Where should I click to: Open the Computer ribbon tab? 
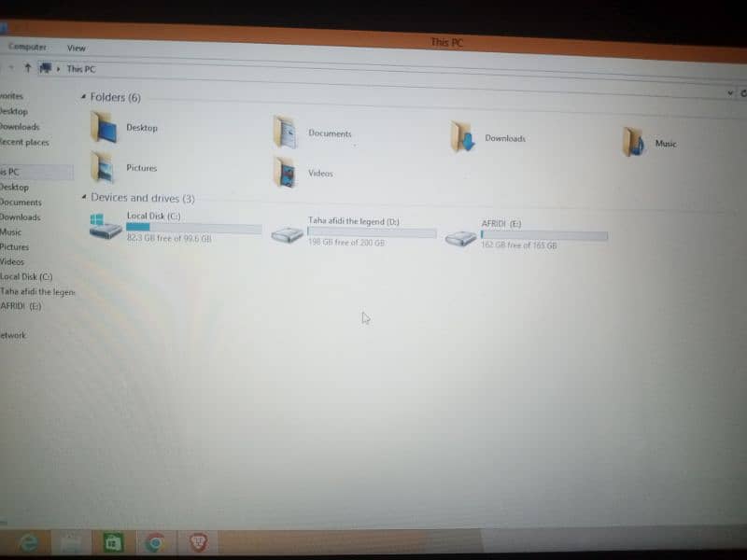(27, 47)
